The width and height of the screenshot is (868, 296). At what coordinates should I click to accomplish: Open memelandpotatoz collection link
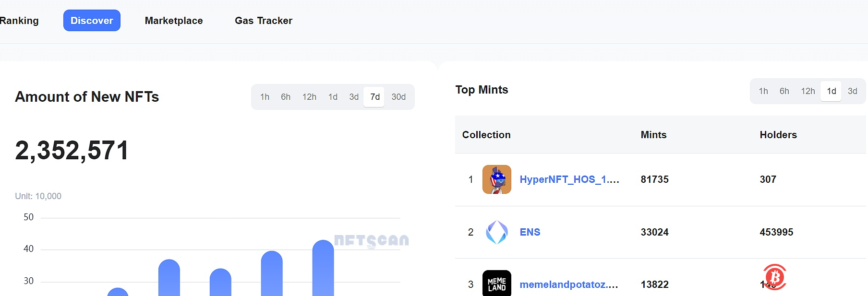tap(568, 284)
